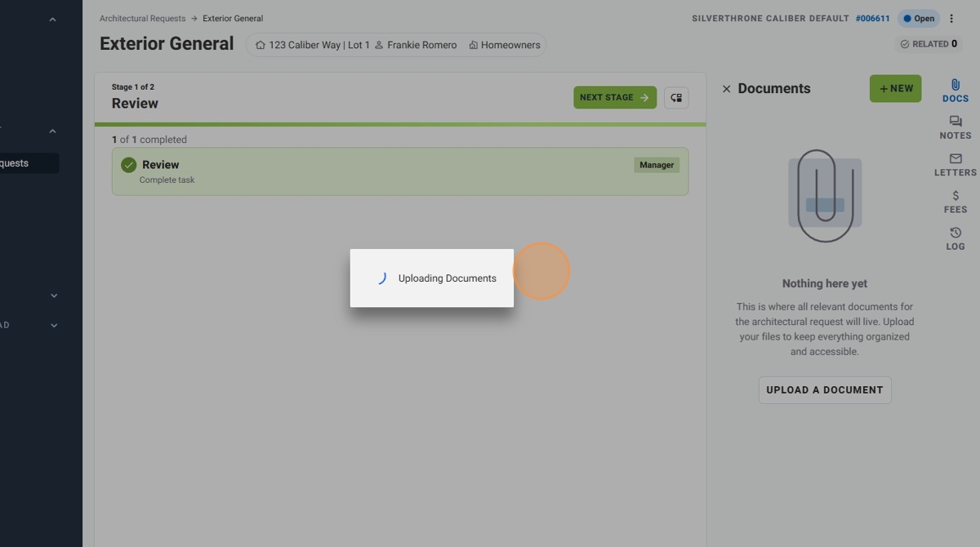Click the 1 of 1 completed text
Viewport: 980px width, 547px height.
click(x=149, y=140)
